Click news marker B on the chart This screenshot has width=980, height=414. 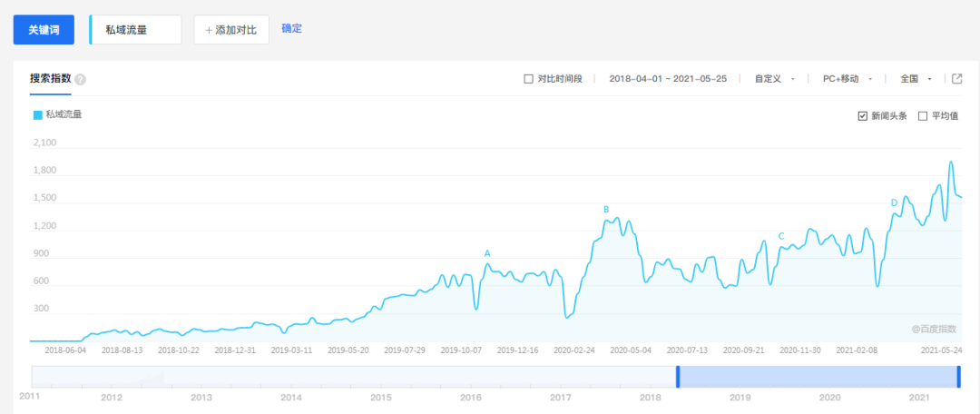[x=606, y=210]
